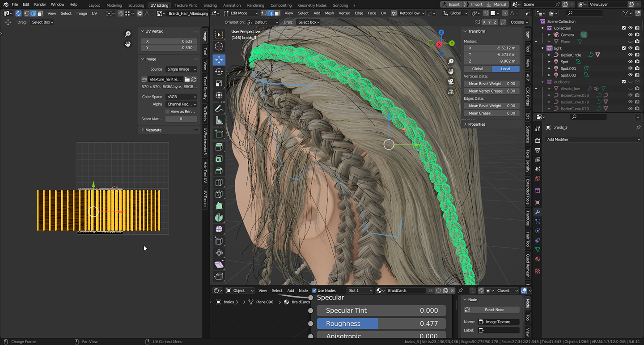644x345 pixels.
Task: Switch to the Shading workspace tab
Action: pos(210,5)
